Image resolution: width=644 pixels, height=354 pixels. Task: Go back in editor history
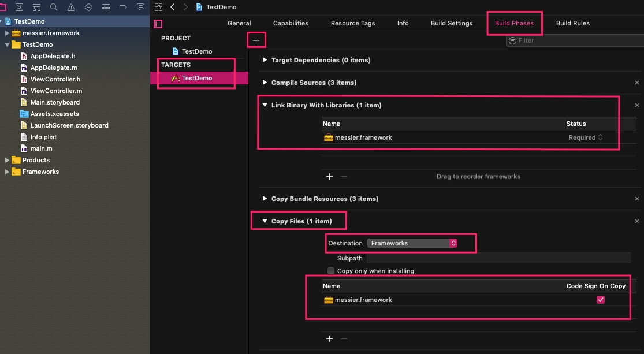pos(173,7)
